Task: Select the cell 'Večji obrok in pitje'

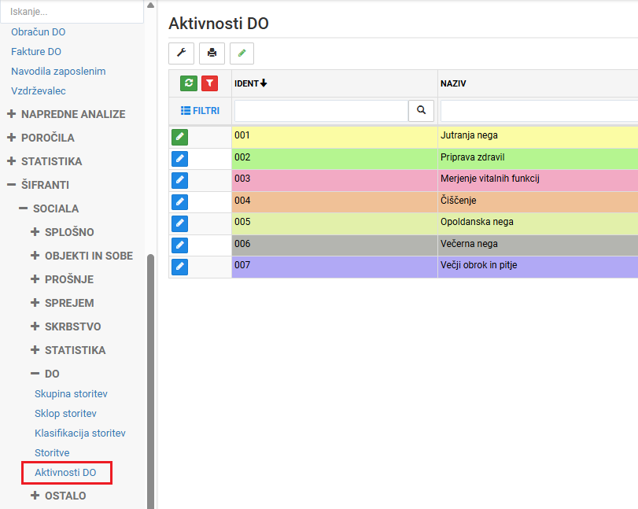Action: (538, 267)
